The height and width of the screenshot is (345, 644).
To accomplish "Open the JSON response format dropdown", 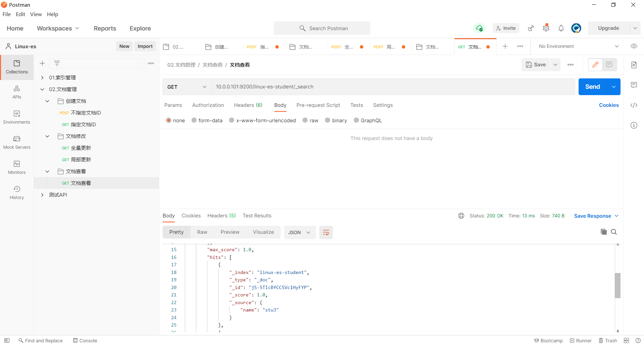I will pos(300,232).
